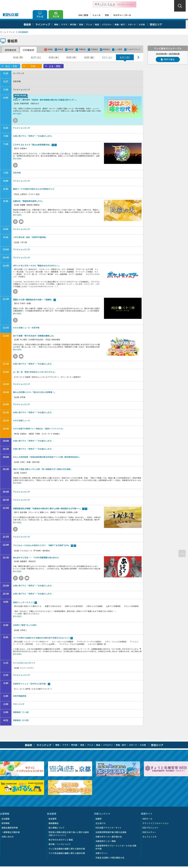Open website icon under ごりやくさん 7:30

click(x=15, y=165)
